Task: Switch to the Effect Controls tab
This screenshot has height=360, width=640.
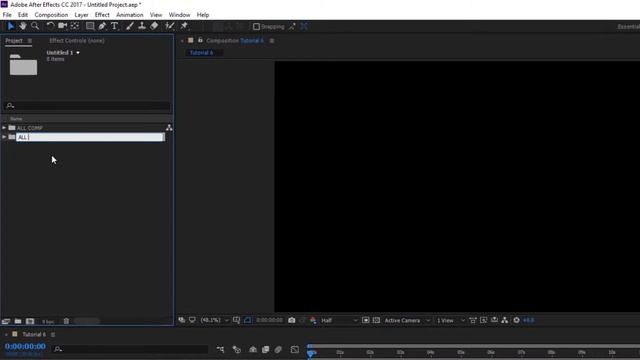Action: pos(77,40)
